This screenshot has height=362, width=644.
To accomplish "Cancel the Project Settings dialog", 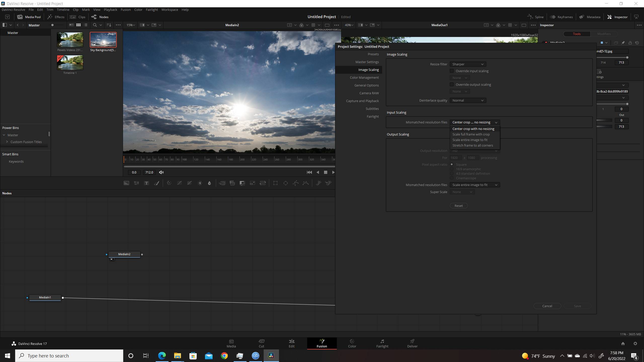I will [x=547, y=306].
